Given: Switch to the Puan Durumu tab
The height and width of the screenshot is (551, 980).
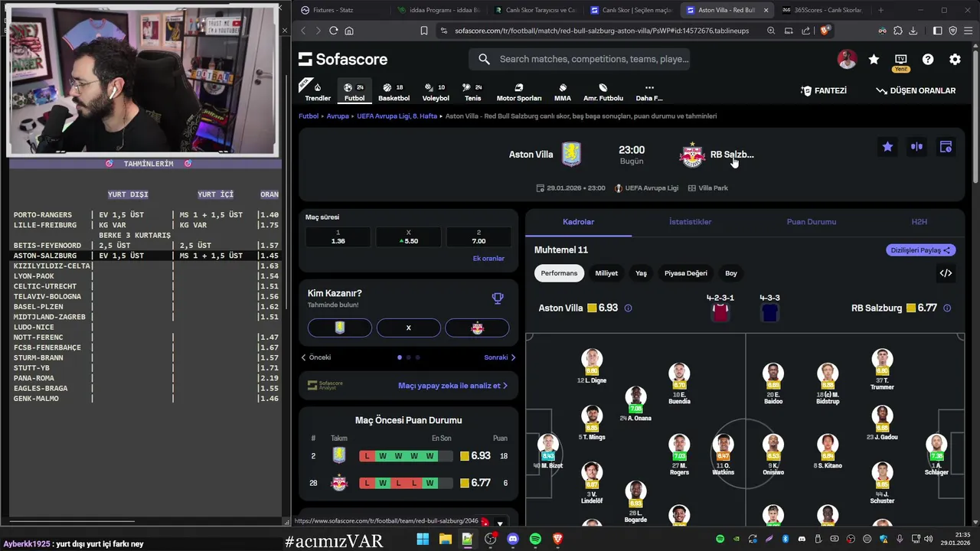Looking at the screenshot, I should (812, 222).
